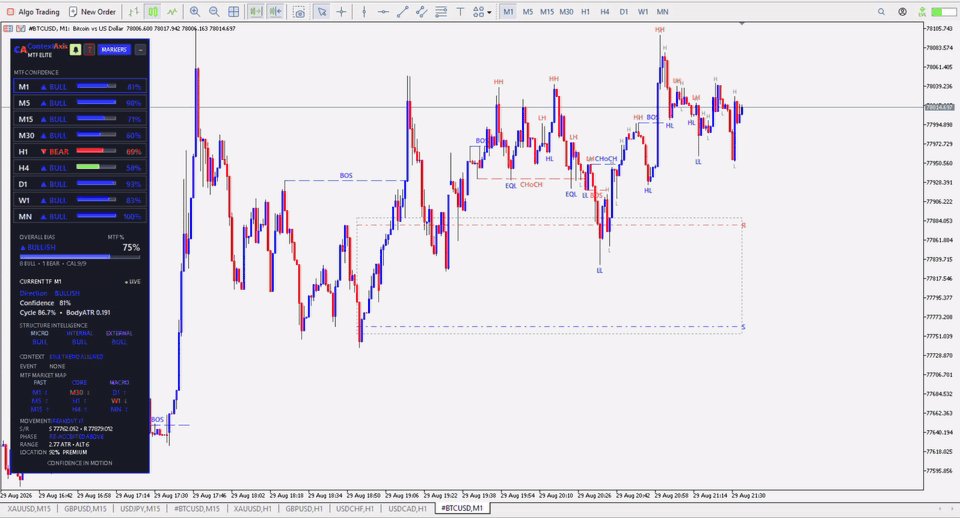The width and height of the screenshot is (960, 518).
Task: Take a chart screenshot with camera icon
Action: click(x=299, y=12)
